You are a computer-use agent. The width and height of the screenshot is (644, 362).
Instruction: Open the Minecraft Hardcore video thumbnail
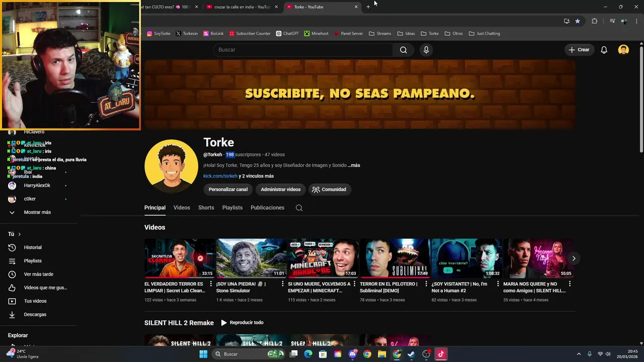323,258
